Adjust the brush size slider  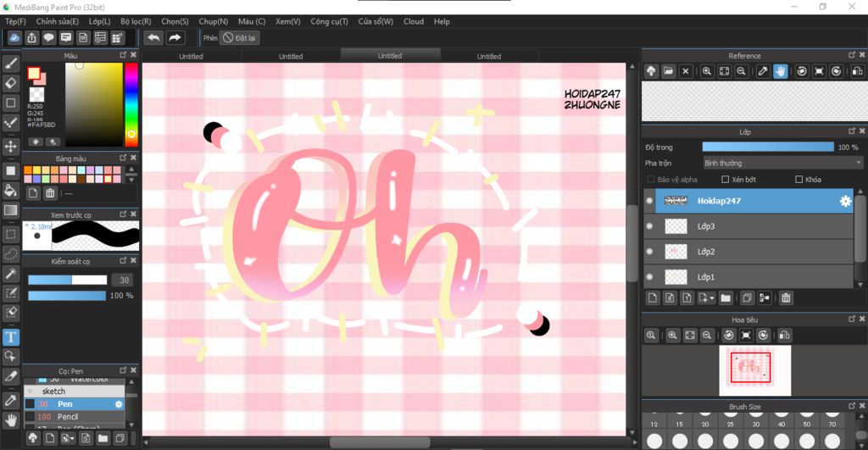tap(68, 280)
